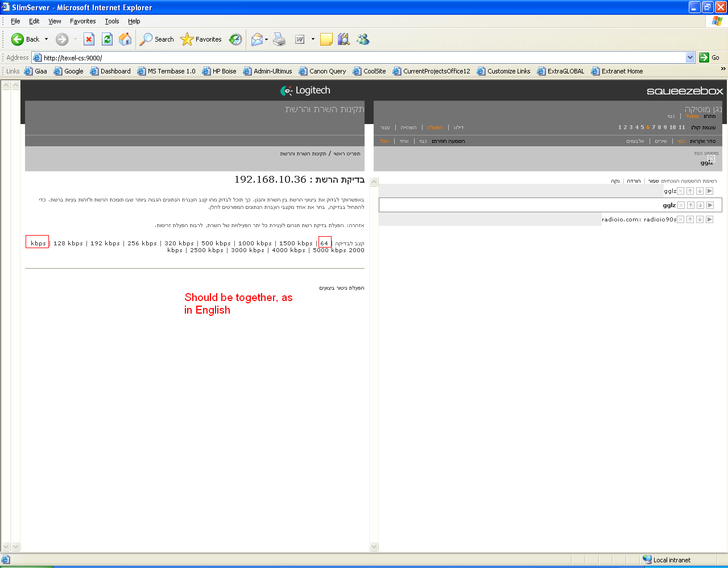The image size is (728, 568).
Task: Click the Print icon in toolbar
Action: coord(279,39)
